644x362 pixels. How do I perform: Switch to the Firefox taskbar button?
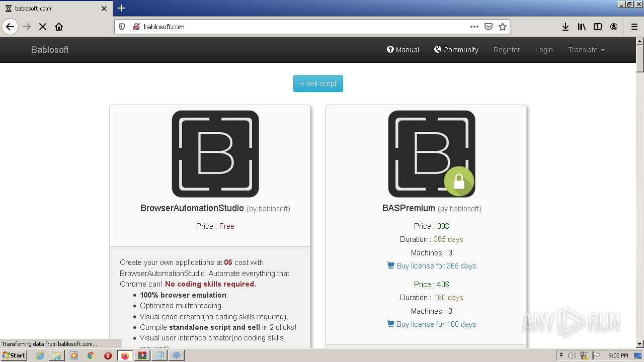(x=125, y=355)
